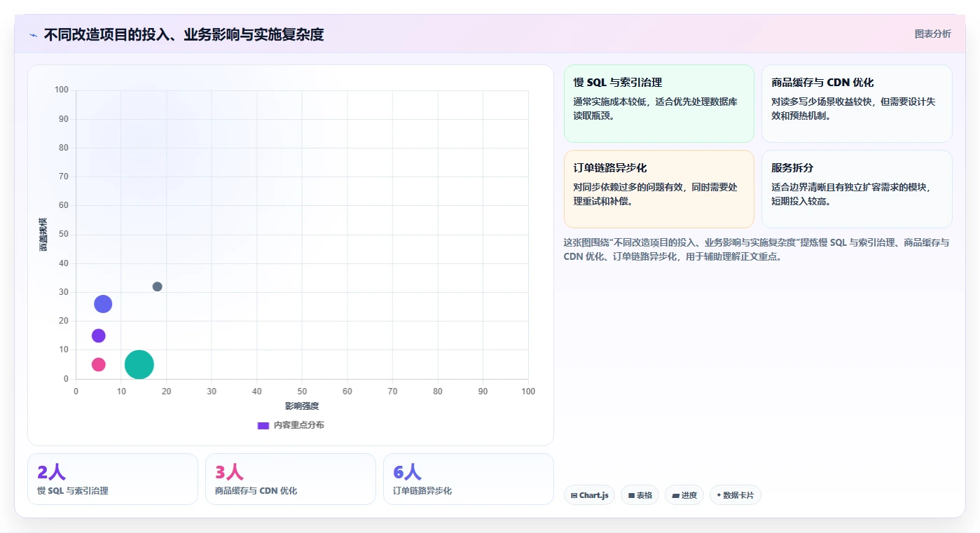
Task: Select the blue-violet bubble in the chart
Action: pos(103,304)
